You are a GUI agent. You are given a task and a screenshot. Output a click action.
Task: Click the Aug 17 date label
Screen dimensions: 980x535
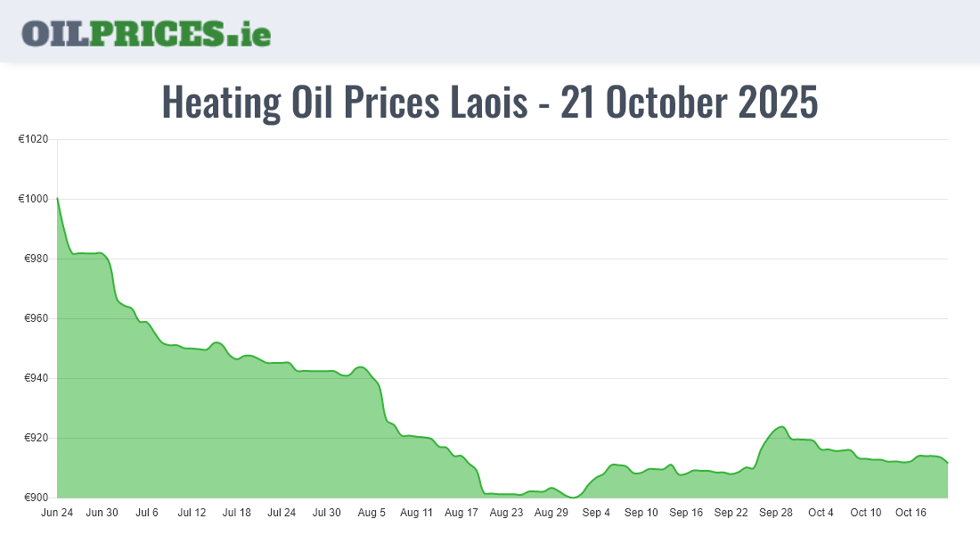coord(461,513)
